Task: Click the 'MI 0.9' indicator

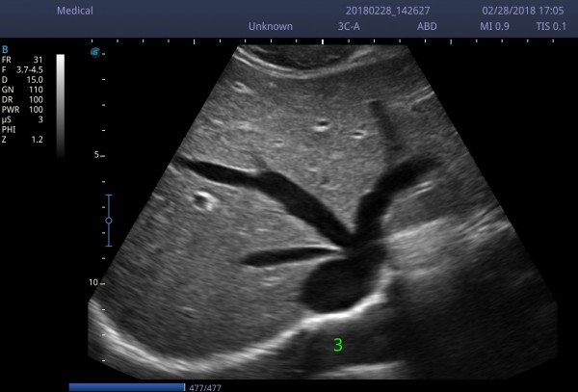Action: tap(494, 27)
